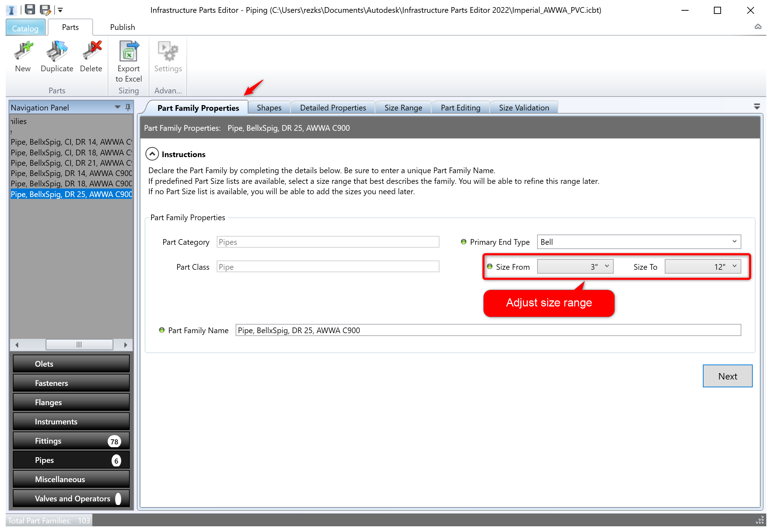Select Pipe, BellxSpig, DR 14, AWWA C900
Screen dimensions: 772x532
[x=71, y=173]
